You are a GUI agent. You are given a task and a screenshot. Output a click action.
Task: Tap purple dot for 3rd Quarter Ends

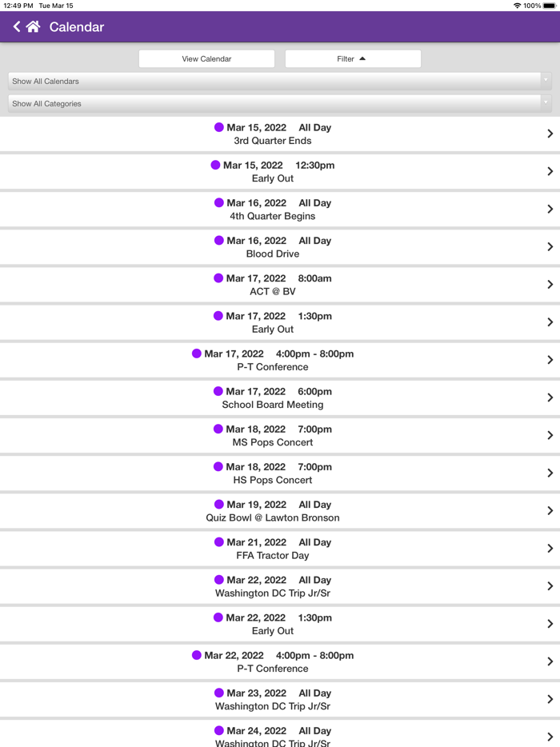pyautogui.click(x=218, y=127)
